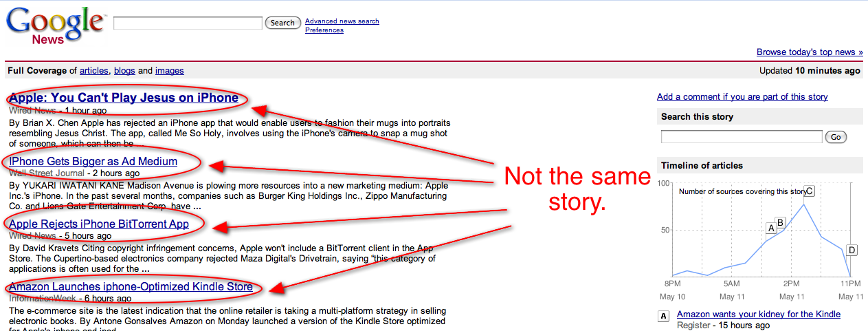Select timeline marker B on chart
868x331 pixels.
[780, 222]
